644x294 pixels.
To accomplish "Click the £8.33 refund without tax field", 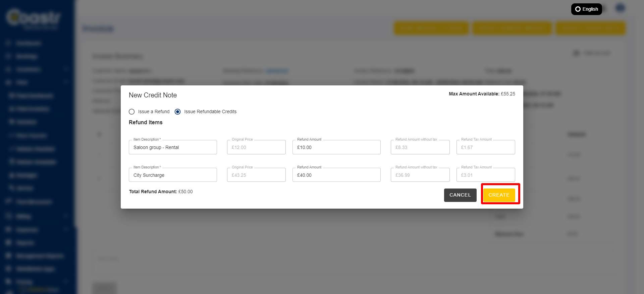I will (420, 147).
